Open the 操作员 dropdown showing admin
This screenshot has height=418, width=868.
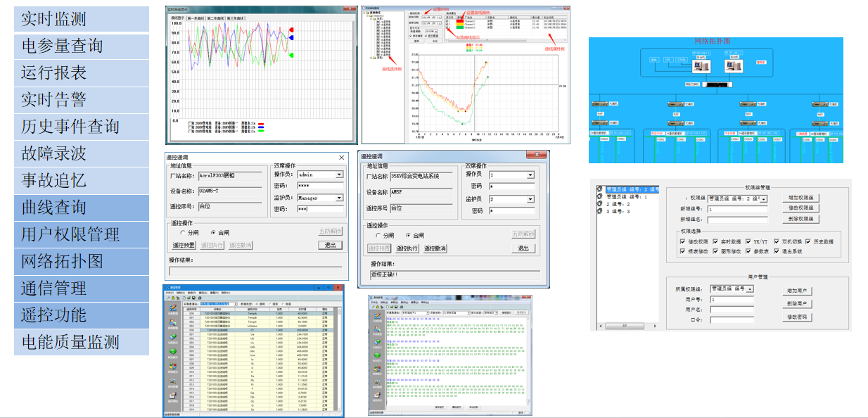pos(339,175)
